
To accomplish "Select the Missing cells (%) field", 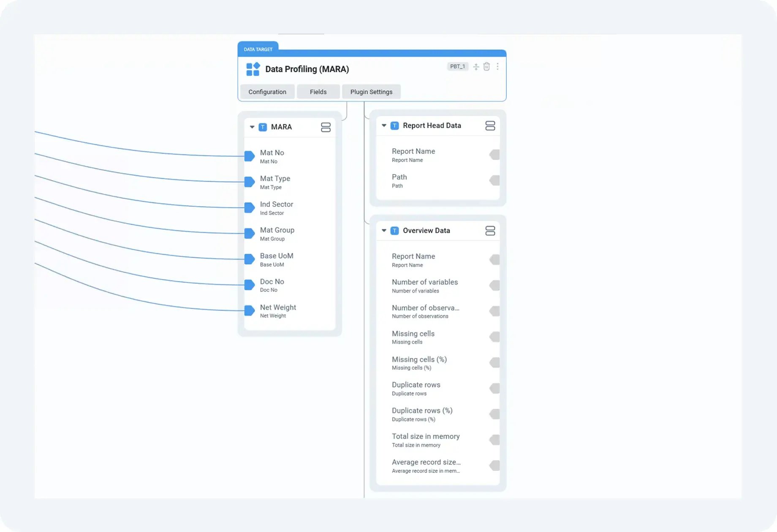I will pyautogui.click(x=419, y=363).
